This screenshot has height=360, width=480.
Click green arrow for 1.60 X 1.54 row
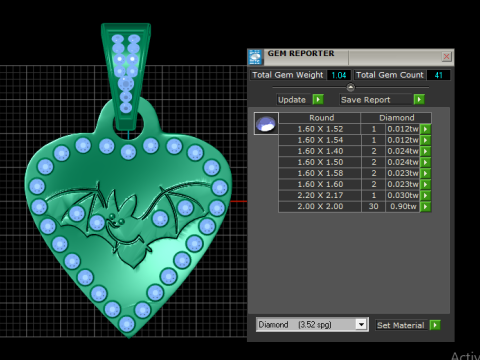(426, 140)
